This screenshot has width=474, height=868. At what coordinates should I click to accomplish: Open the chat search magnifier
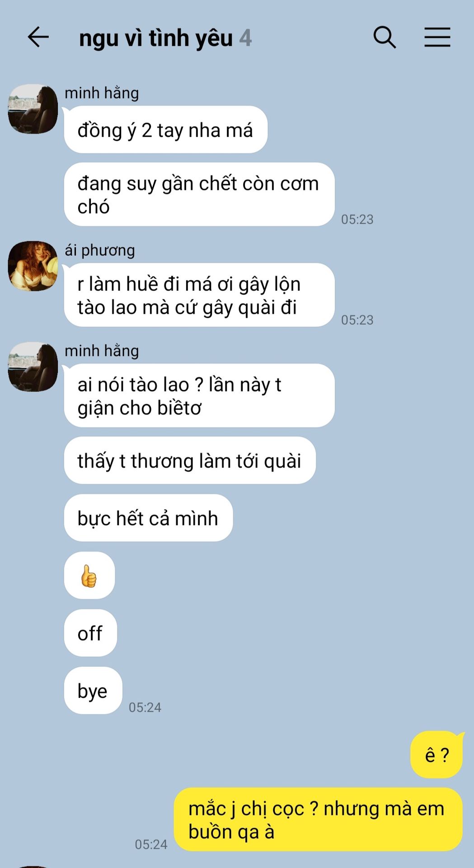[385, 37]
